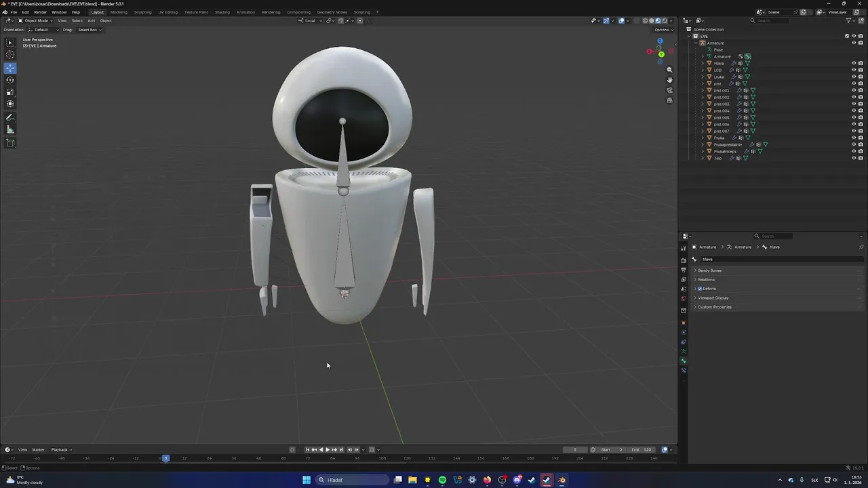Open the File menu

[x=14, y=12]
